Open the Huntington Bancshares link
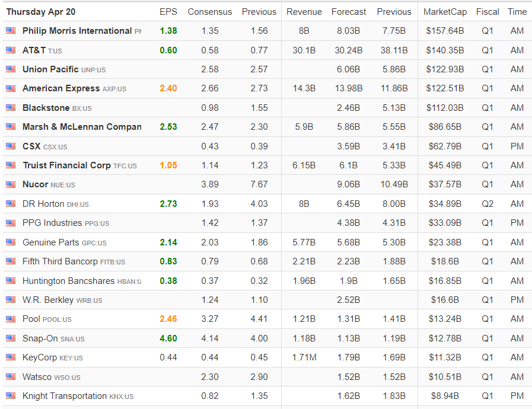The width and height of the screenshot is (532, 409). (x=69, y=281)
